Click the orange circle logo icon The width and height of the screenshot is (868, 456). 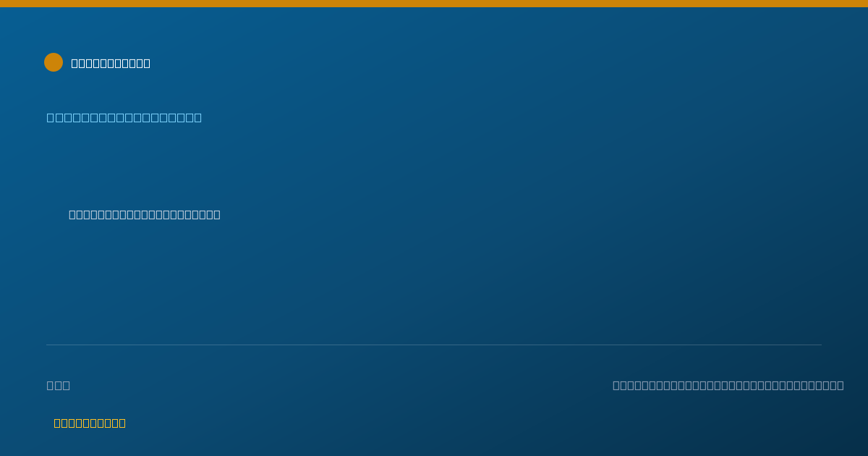click(x=54, y=62)
